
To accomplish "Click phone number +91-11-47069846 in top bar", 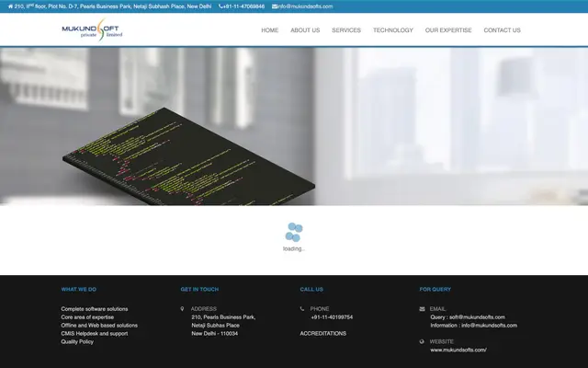I will 243,6.
